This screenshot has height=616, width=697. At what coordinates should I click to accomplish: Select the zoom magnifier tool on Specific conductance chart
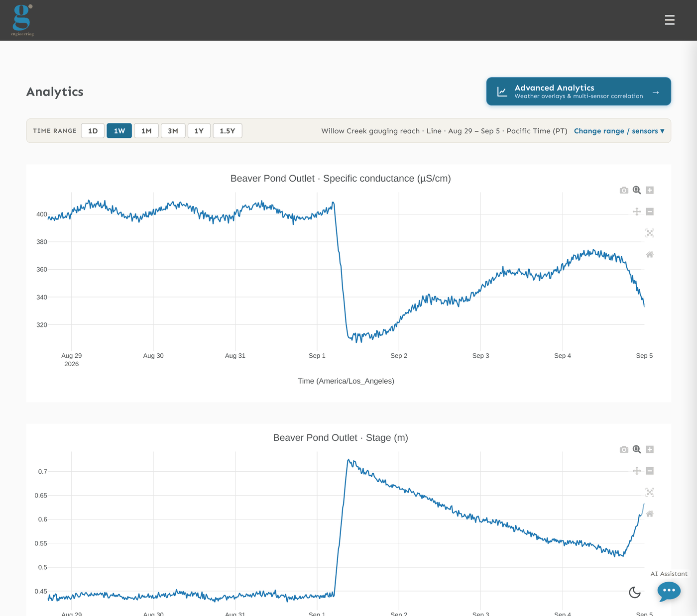tap(637, 190)
